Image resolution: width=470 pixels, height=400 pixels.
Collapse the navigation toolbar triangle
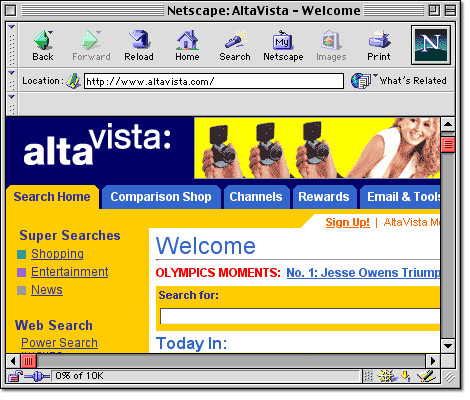pos(12,27)
